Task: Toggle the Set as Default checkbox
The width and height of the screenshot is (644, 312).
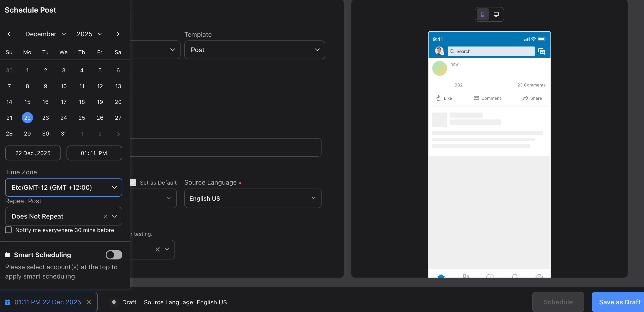Action: click(x=133, y=183)
